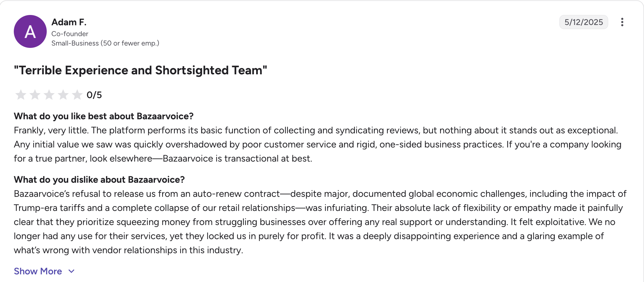This screenshot has height=282, width=644.
Task: Click the 5/12/2025 date badge
Action: pos(583,22)
